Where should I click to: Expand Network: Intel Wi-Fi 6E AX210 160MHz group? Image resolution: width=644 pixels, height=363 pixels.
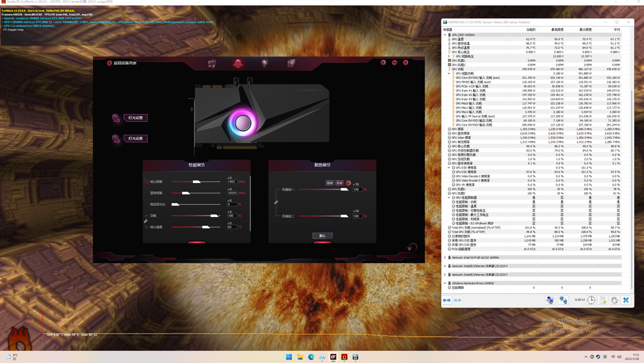[445, 258]
